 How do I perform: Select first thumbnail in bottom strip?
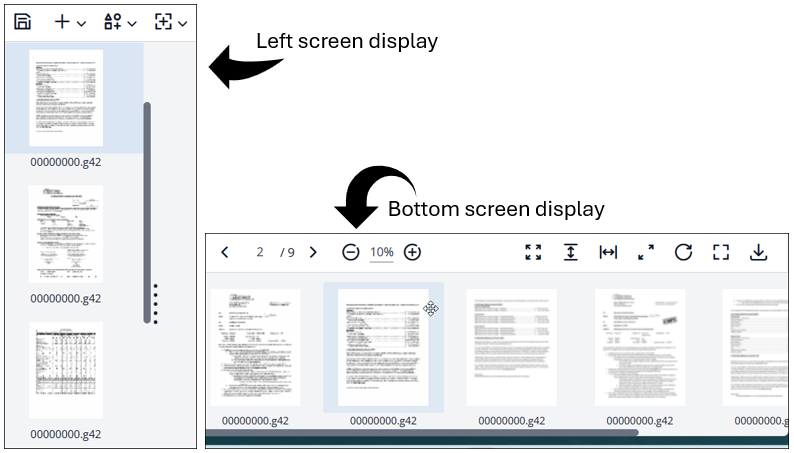pyautogui.click(x=256, y=347)
